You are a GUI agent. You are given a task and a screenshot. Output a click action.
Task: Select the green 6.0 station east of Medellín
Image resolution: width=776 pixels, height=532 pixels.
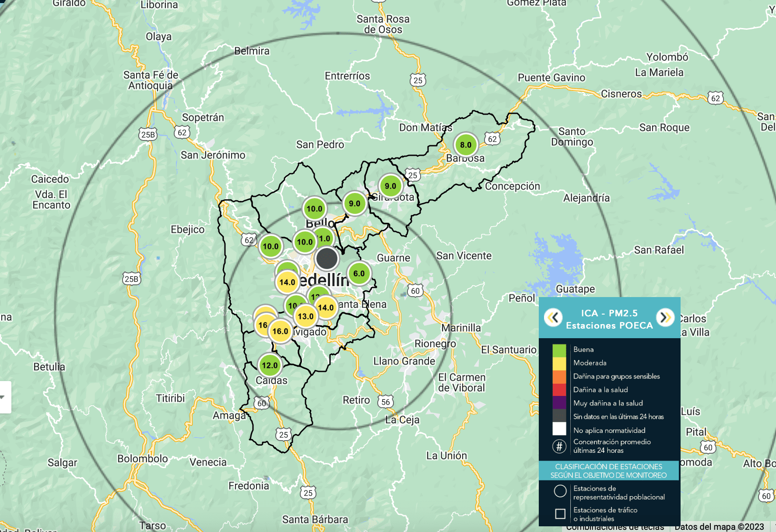tap(358, 273)
